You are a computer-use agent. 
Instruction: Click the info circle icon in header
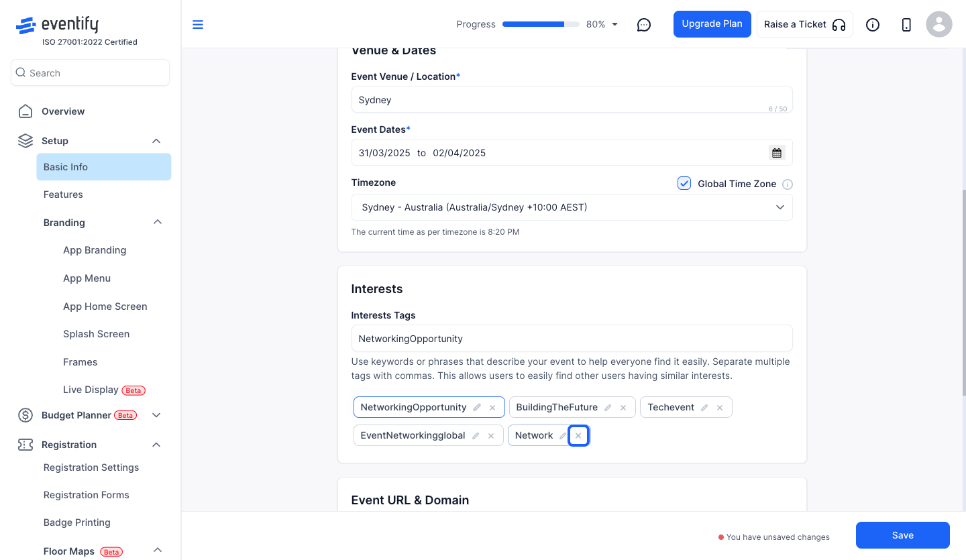(x=873, y=25)
